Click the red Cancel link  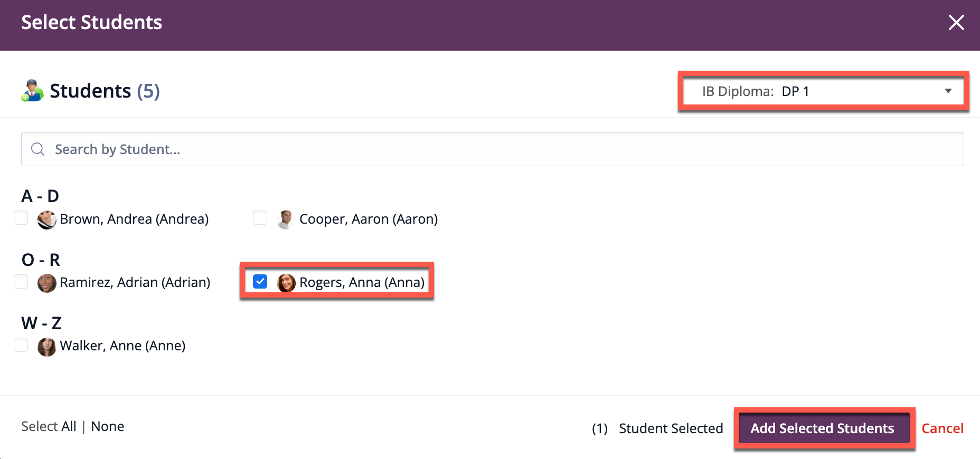(x=942, y=428)
